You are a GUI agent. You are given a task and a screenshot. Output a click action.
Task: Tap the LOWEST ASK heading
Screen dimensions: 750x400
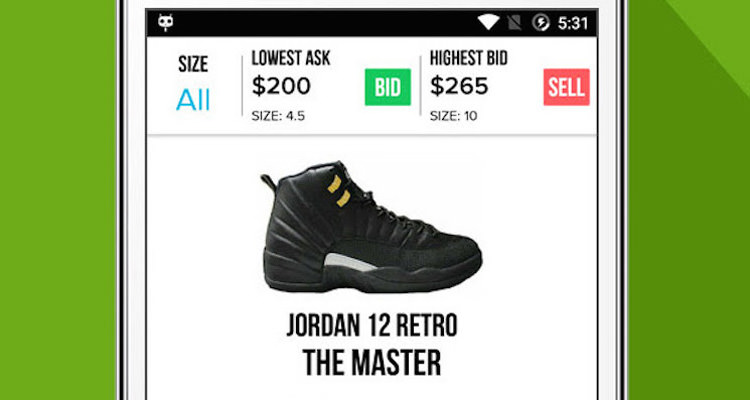(x=291, y=58)
